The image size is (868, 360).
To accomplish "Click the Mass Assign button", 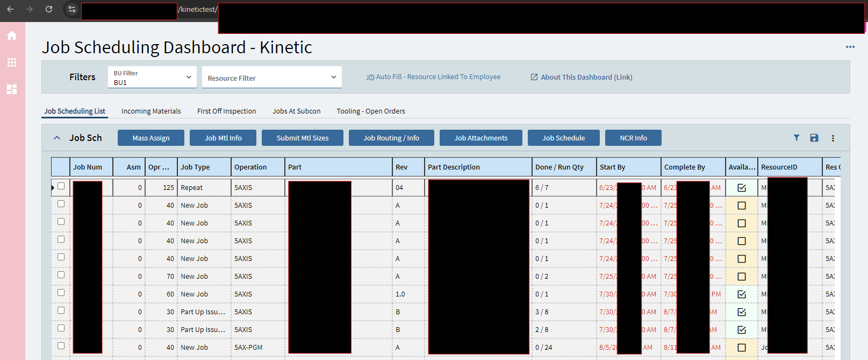I will [151, 138].
